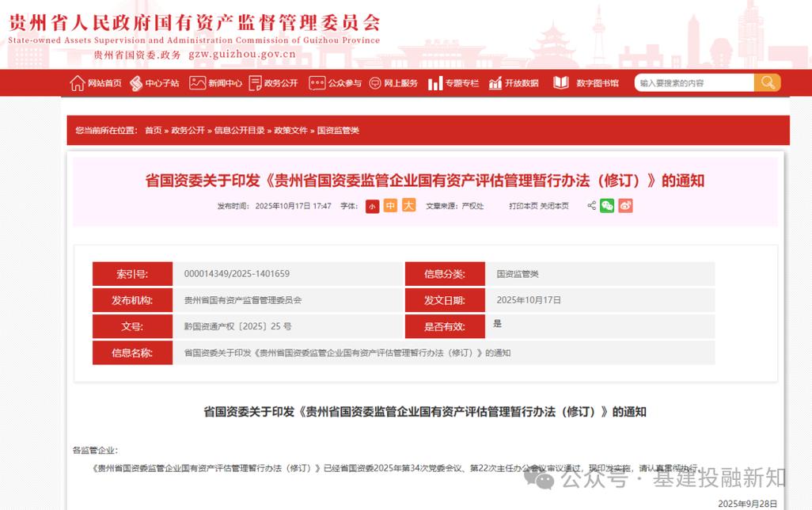Image resolution: width=812 pixels, height=510 pixels.
Task: Click the red article headline
Action: pos(425,181)
